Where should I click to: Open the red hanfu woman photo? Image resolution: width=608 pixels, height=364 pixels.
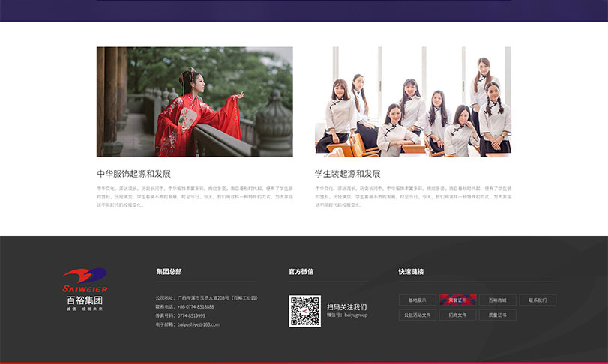(x=195, y=102)
